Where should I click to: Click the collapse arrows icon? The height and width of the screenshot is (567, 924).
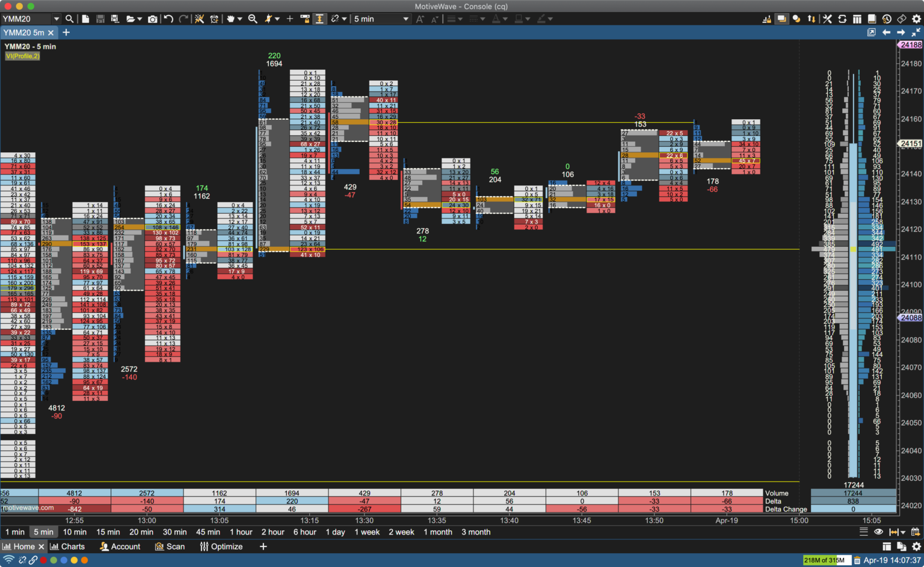pyautogui.click(x=916, y=33)
